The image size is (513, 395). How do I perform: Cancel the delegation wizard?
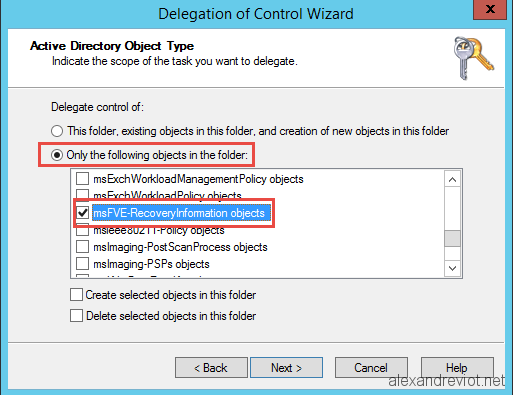(x=371, y=368)
